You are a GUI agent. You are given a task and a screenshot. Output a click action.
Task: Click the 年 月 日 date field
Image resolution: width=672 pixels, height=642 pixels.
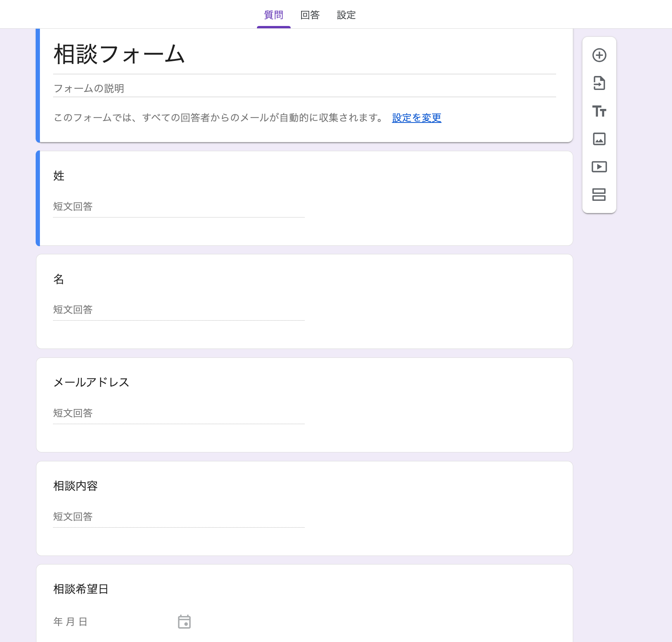(x=71, y=622)
